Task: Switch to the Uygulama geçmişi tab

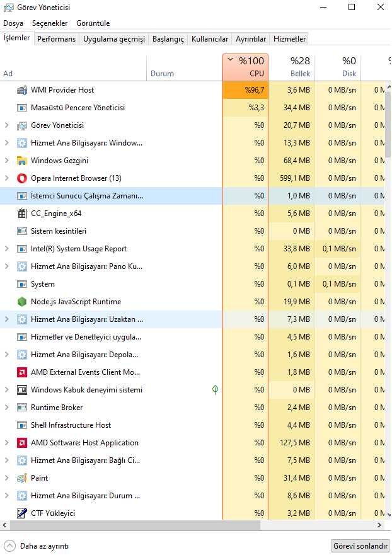Action: click(x=114, y=39)
